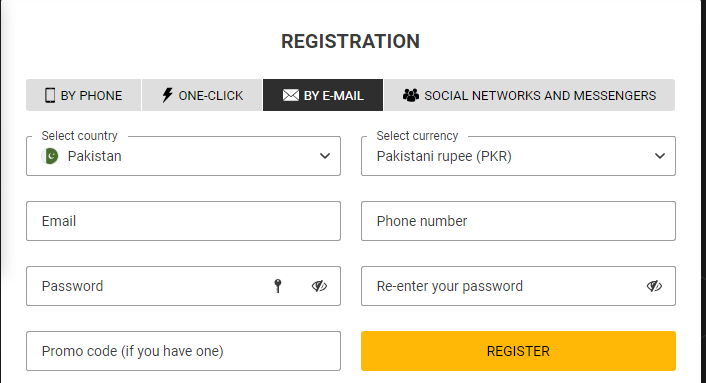
Task: Open Social Networks and Messengers tab
Action: (x=530, y=95)
